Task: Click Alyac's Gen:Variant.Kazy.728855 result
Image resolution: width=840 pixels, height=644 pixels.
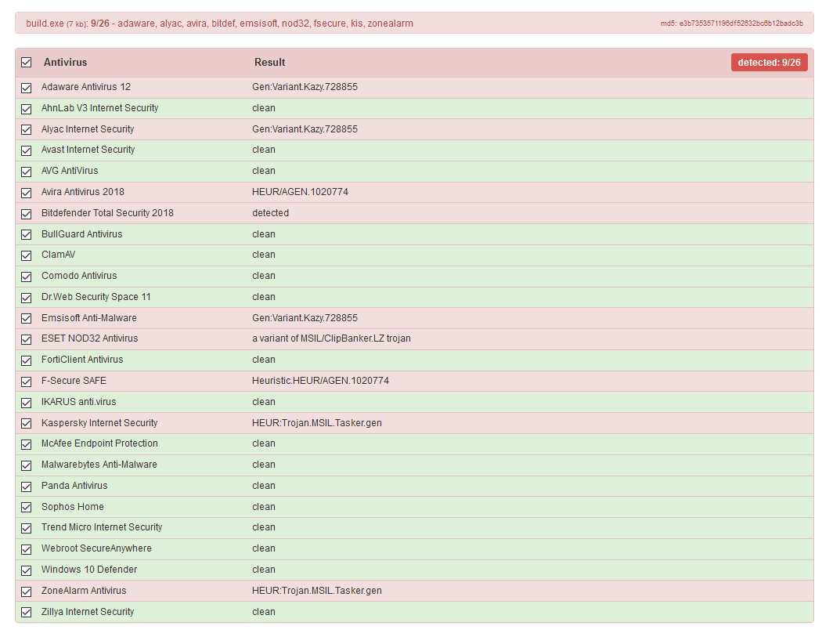Action: pyautogui.click(x=305, y=129)
